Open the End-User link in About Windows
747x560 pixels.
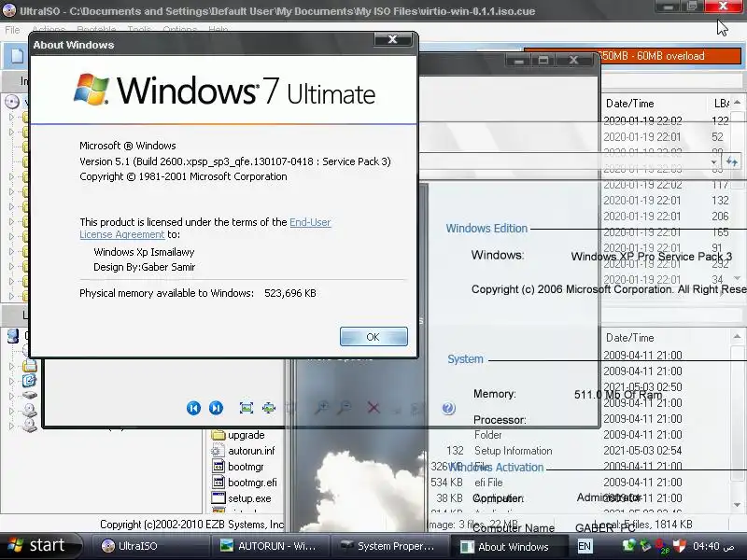pos(310,222)
